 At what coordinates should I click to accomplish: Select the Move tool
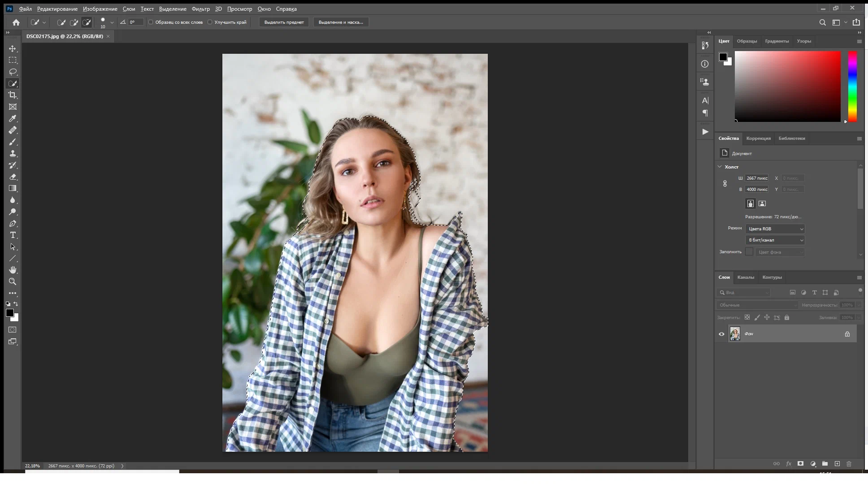tap(13, 48)
